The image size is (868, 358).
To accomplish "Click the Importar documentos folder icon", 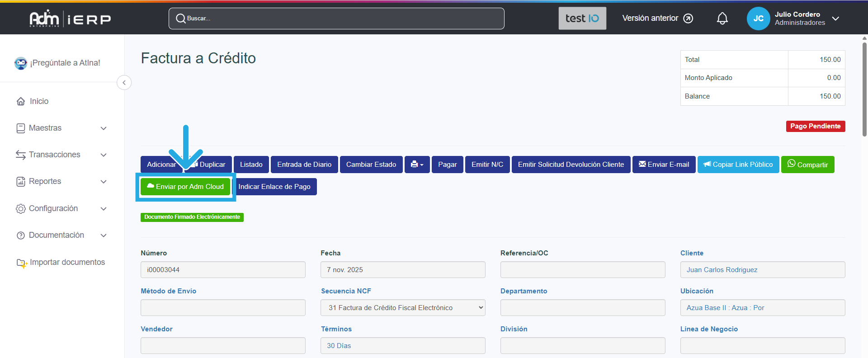I will (x=22, y=263).
